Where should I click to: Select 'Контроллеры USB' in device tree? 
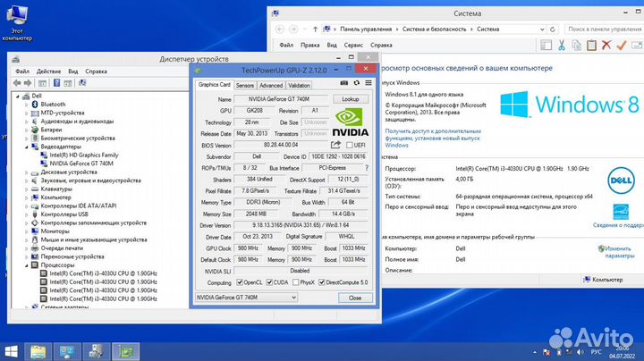click(64, 214)
